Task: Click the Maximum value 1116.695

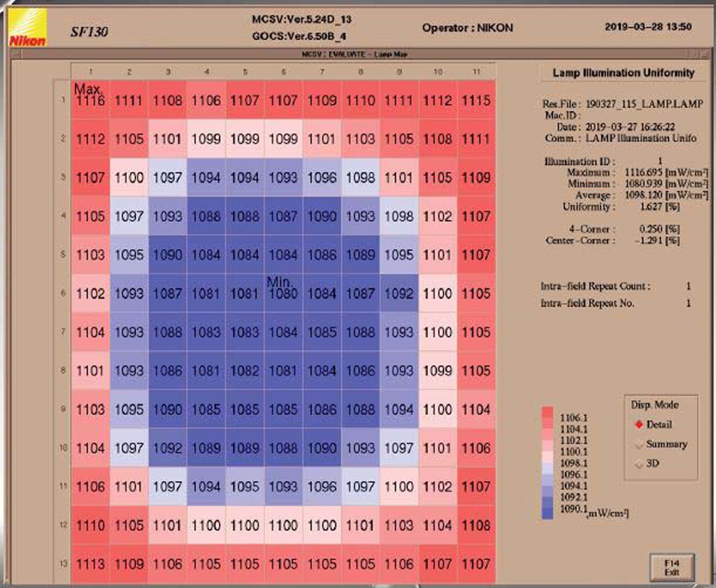Action: click(644, 172)
